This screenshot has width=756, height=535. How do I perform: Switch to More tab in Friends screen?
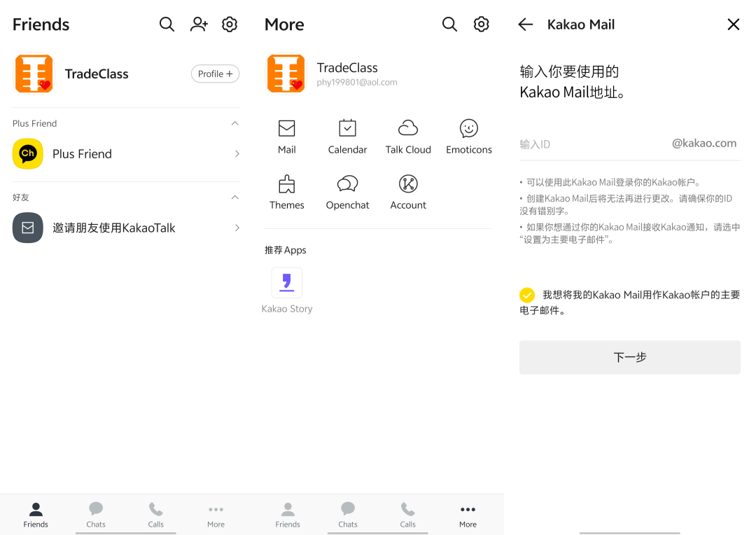click(x=216, y=515)
